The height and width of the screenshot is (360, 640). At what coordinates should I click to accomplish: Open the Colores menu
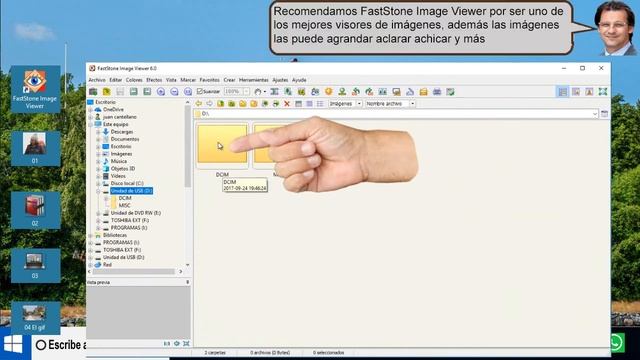[134, 80]
